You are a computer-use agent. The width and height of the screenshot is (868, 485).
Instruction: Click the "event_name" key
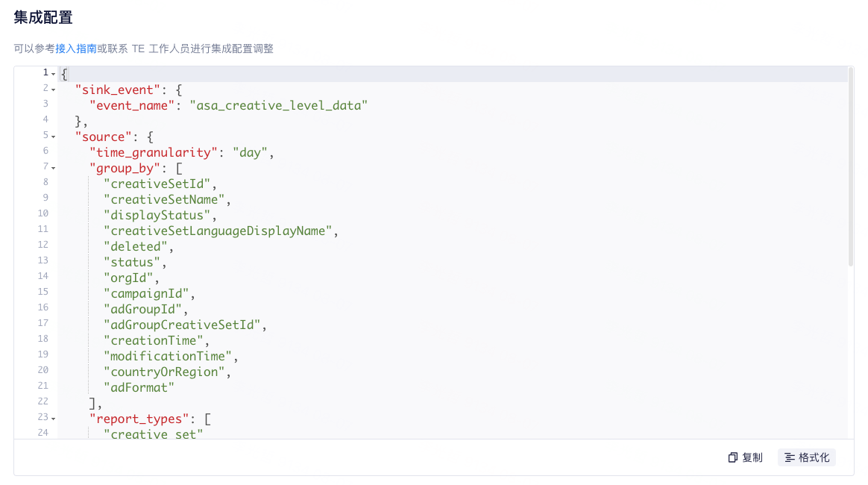[132, 105]
